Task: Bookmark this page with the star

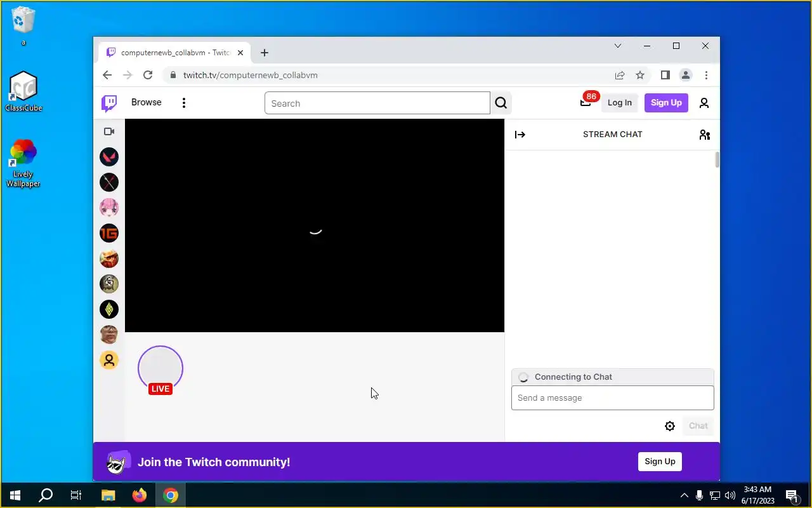Action: click(640, 75)
